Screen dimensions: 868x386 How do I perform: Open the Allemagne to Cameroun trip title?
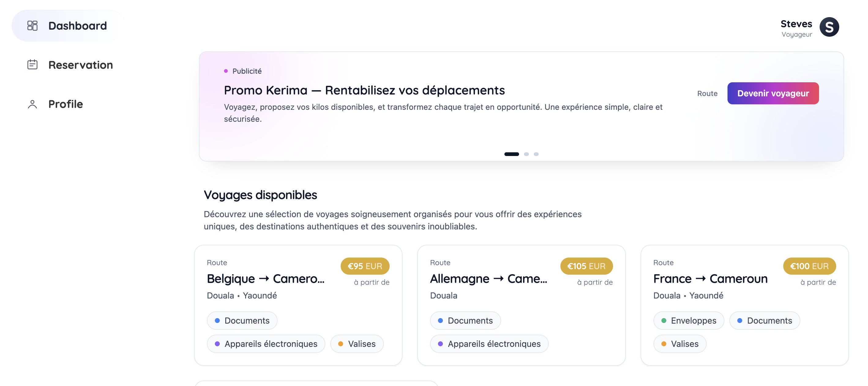[488, 279]
